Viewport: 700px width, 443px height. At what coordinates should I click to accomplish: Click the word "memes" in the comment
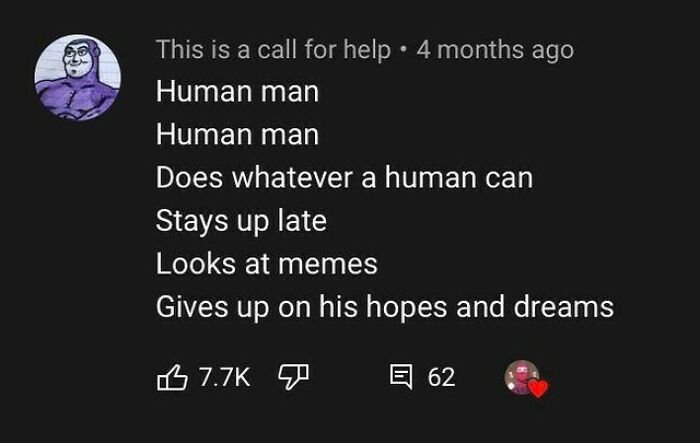[328, 264]
